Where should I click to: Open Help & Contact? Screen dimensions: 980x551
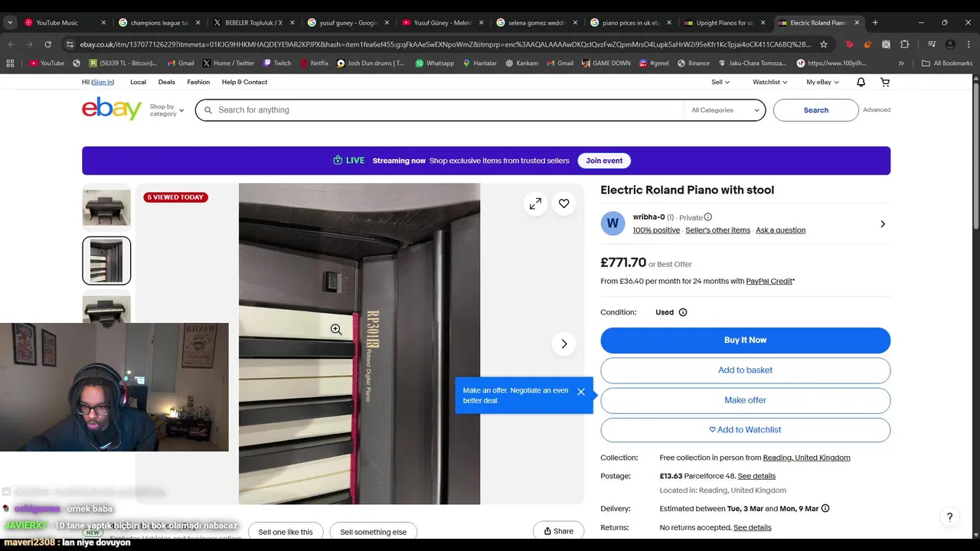244,82
